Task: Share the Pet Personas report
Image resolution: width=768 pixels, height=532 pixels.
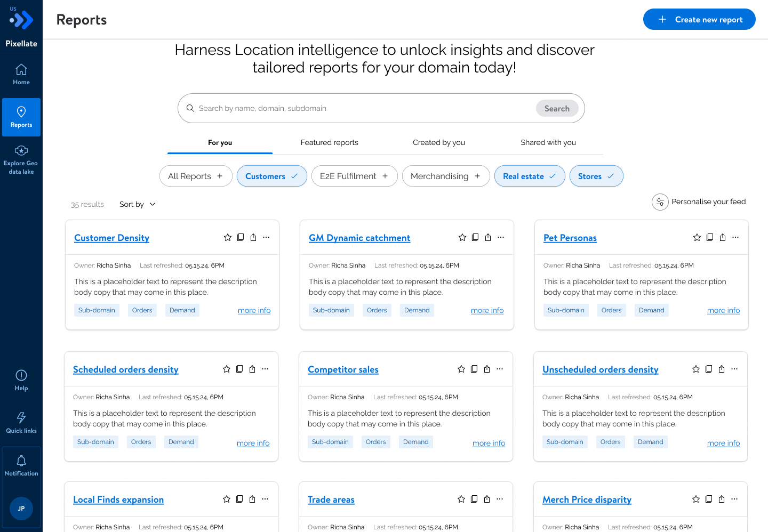Action: 723,237
